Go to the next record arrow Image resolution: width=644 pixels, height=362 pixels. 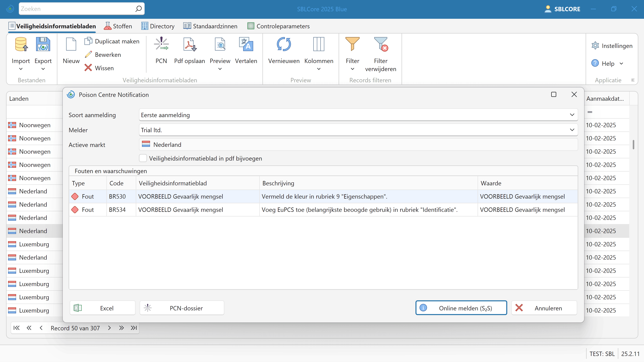click(109, 328)
